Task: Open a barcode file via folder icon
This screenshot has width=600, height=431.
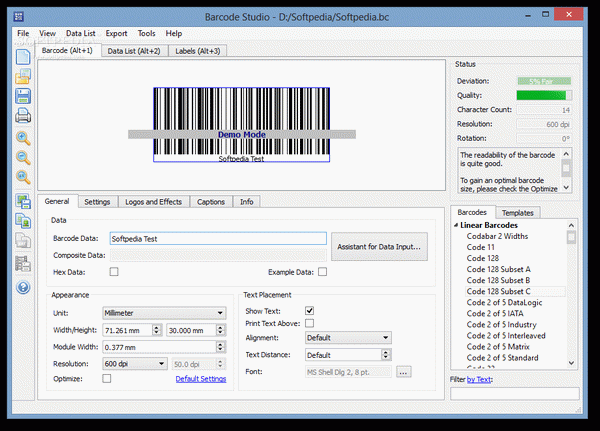Action: coord(23,77)
